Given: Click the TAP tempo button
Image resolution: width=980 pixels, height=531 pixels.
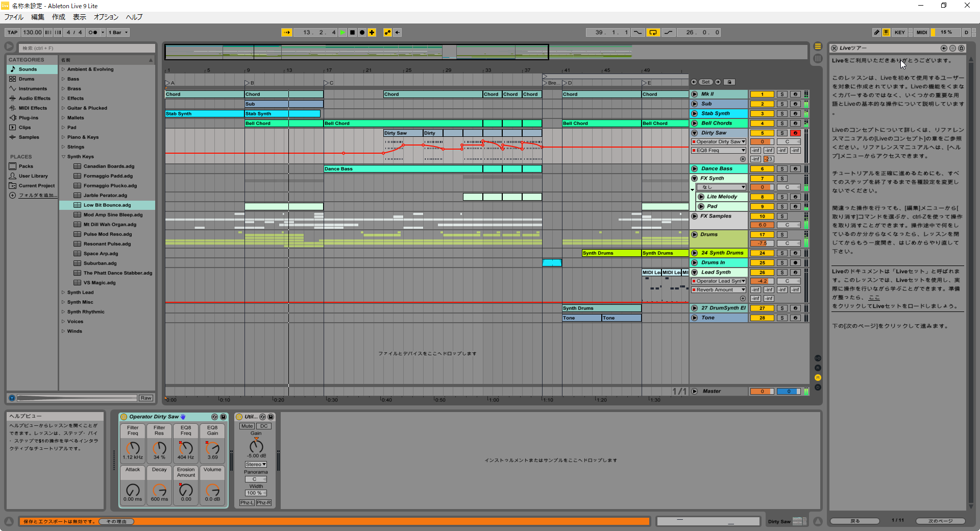Looking at the screenshot, I should (13, 32).
